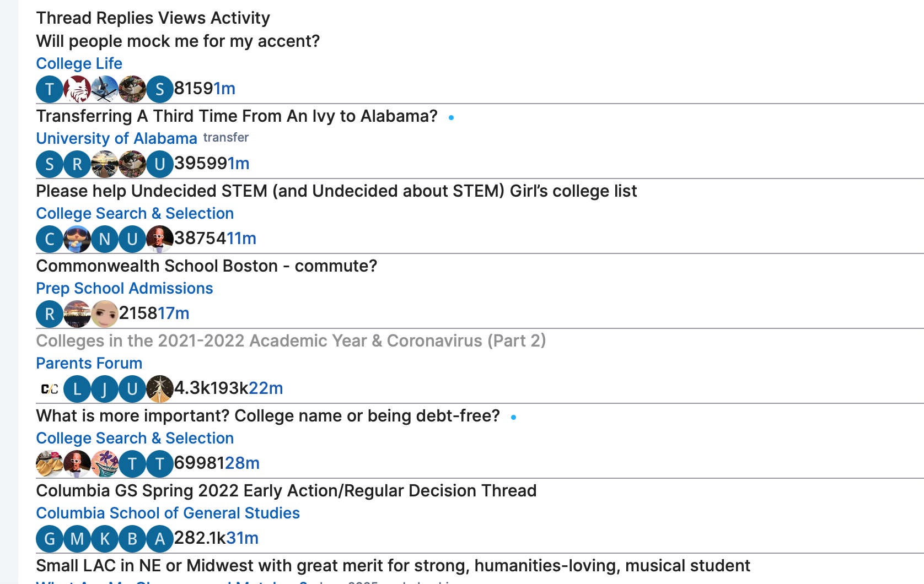Open 'Will people mock me for my accent?' thread
924x584 pixels.
[x=178, y=41]
